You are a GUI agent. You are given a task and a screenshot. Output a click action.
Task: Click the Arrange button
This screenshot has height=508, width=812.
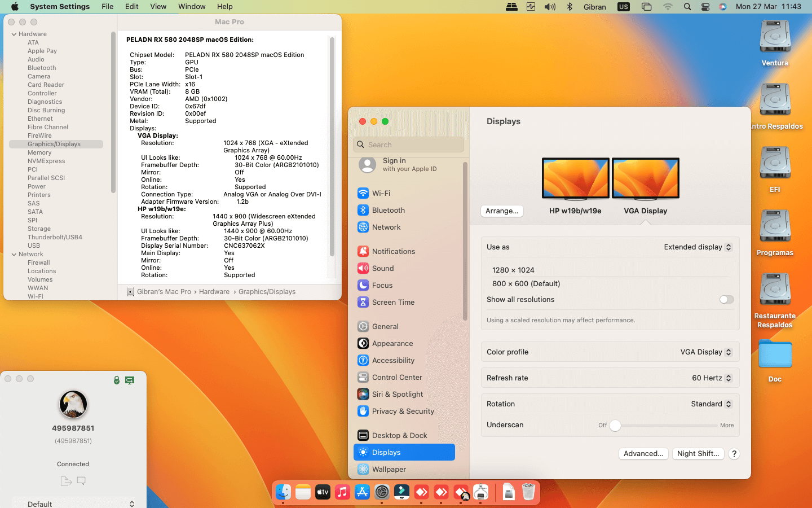[x=502, y=211]
